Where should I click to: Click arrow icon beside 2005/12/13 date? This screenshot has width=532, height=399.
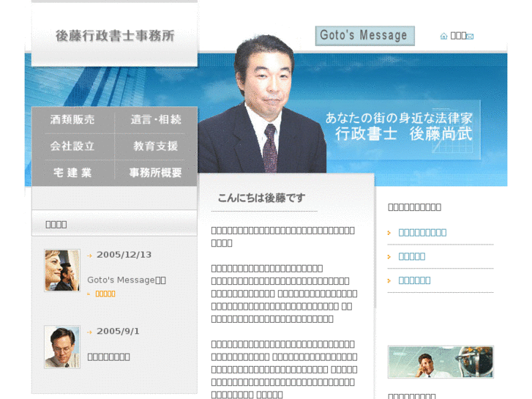click(90, 256)
